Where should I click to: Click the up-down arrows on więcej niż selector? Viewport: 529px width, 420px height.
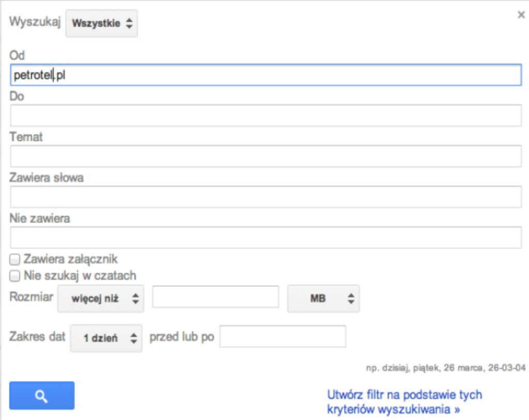[135, 298]
